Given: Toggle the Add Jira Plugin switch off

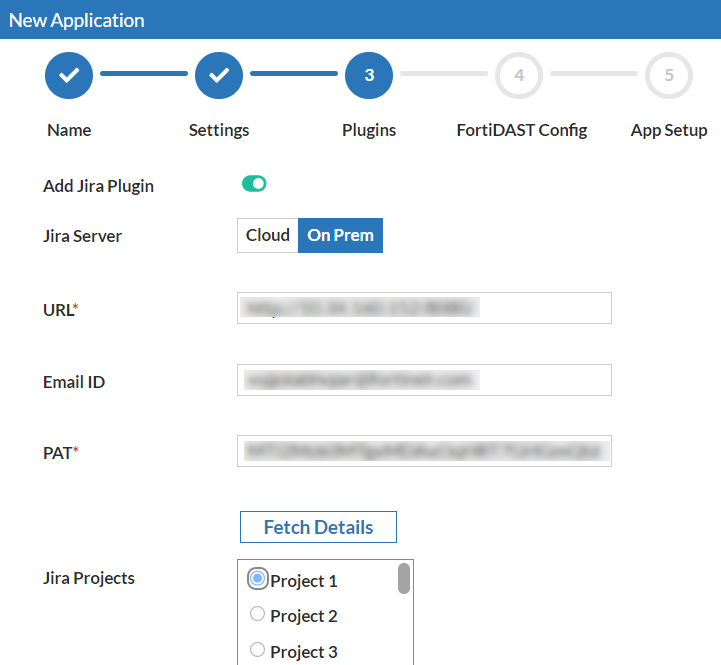Looking at the screenshot, I should (254, 184).
